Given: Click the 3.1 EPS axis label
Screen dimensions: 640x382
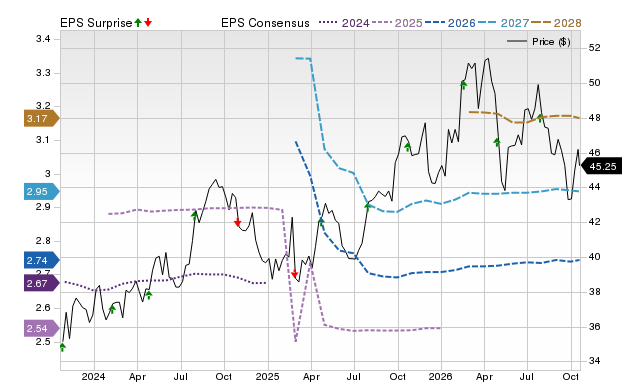Looking at the screenshot, I should coord(43,140).
